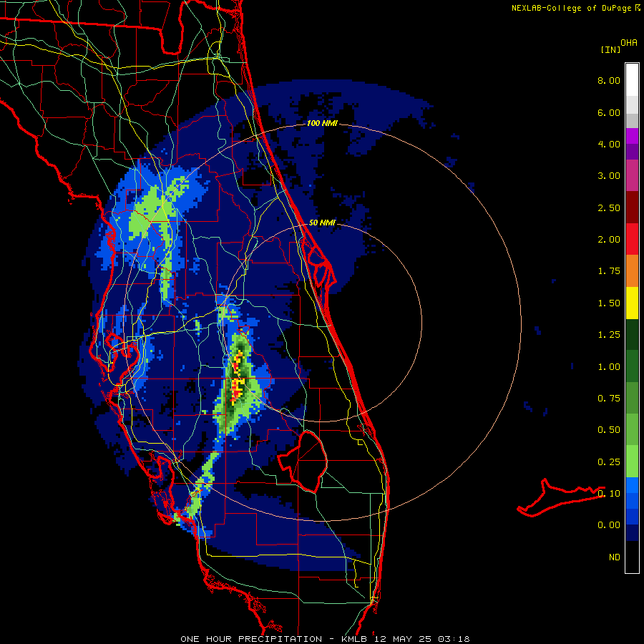644x644 pixels.
Task: Pick the bright red legend swatch
Action: point(632,239)
